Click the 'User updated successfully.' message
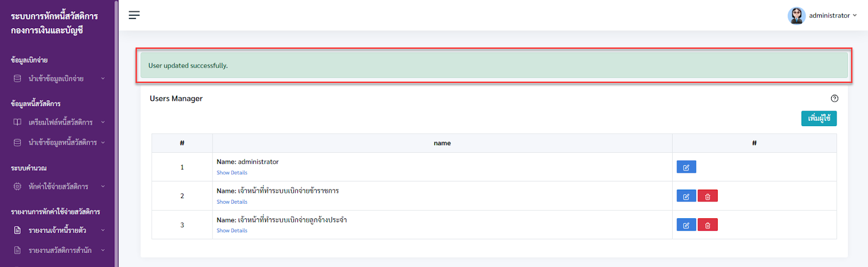Image resolution: width=868 pixels, height=267 pixels. pos(188,66)
